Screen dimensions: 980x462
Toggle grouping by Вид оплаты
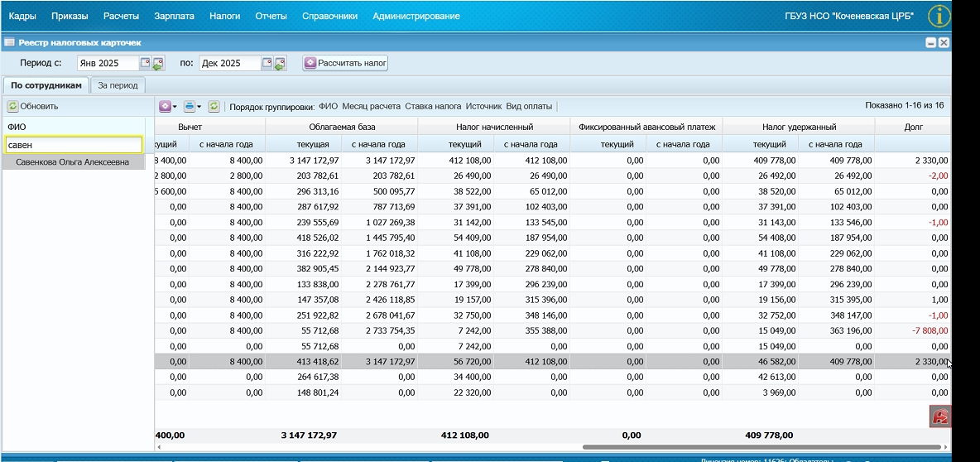click(x=530, y=107)
